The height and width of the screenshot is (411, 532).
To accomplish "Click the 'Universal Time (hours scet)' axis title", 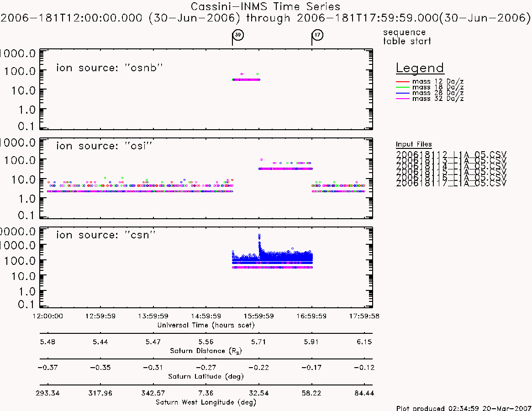I will pyautogui.click(x=206, y=325).
